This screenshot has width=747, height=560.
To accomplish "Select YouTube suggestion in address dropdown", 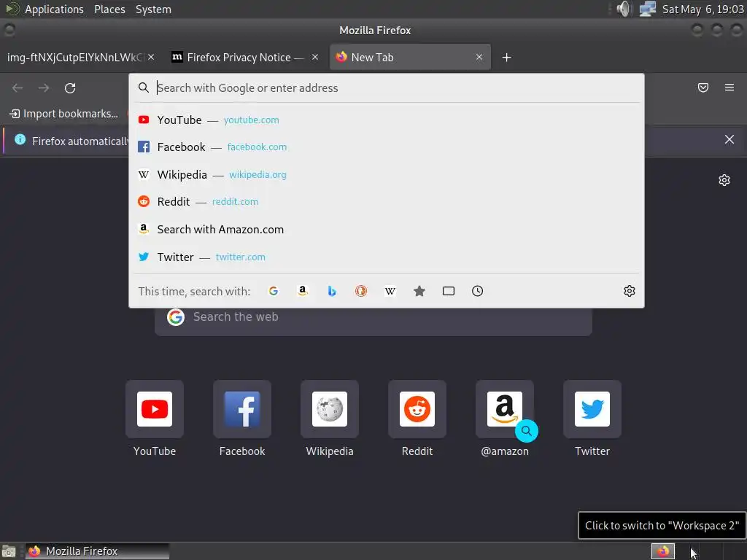I will 387,120.
